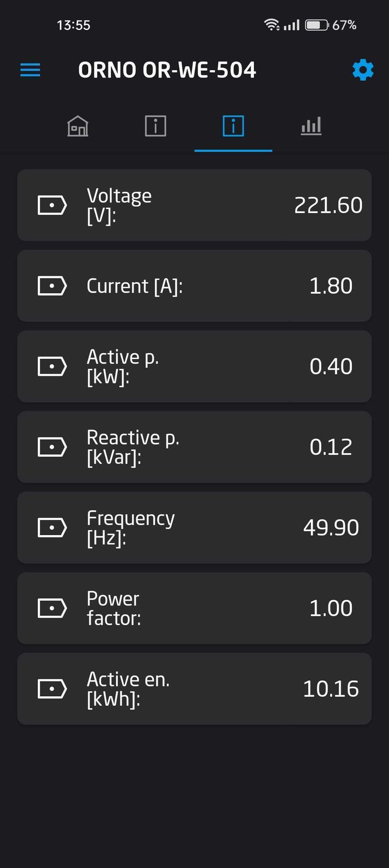Tap the tag icon beside Reactive power

tap(52, 447)
